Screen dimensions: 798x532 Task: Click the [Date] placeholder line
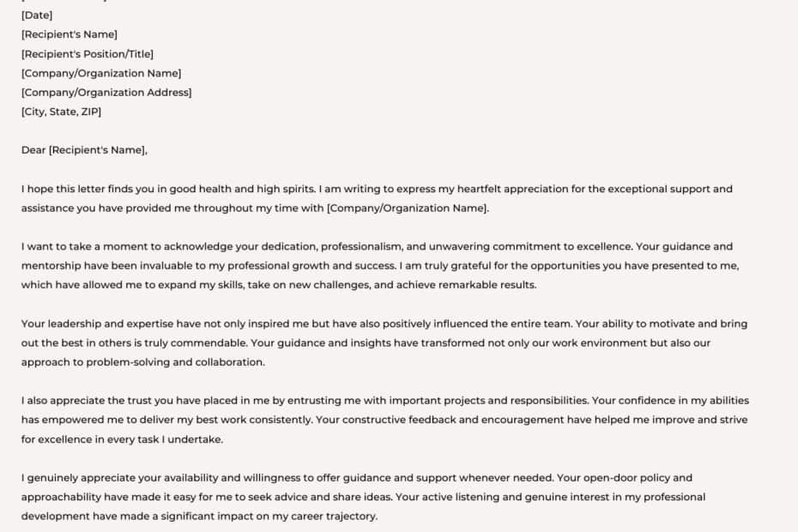(x=37, y=15)
